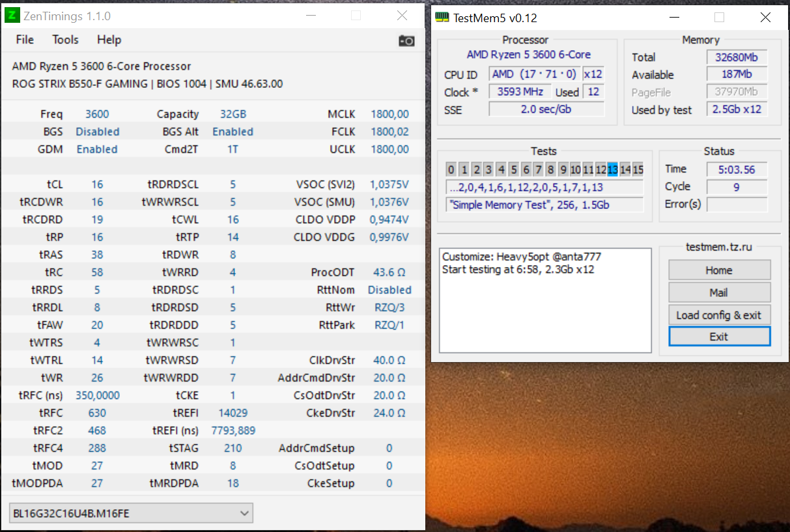Click the BGS value Disabled
Image resolution: width=790 pixels, height=532 pixels.
tap(97, 132)
